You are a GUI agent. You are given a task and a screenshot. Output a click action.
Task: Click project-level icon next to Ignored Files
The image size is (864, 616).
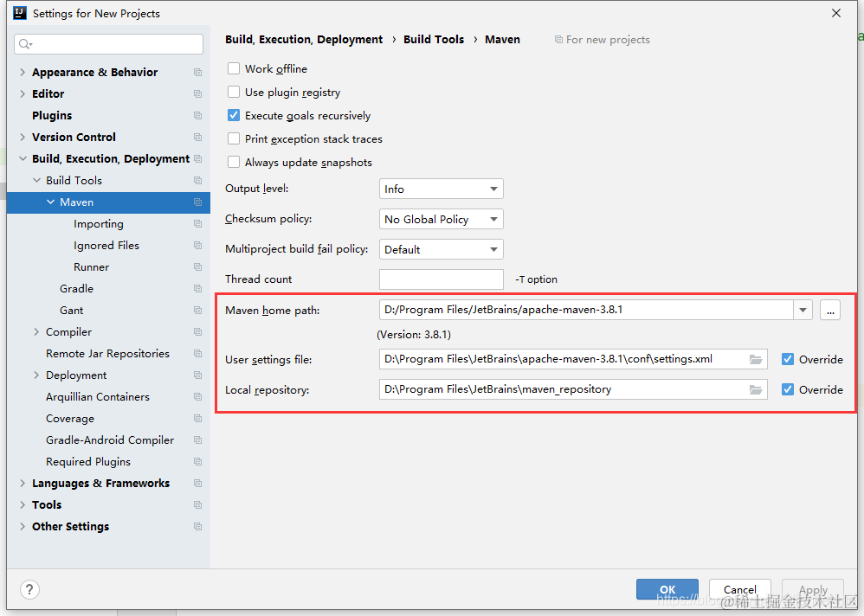coord(197,246)
